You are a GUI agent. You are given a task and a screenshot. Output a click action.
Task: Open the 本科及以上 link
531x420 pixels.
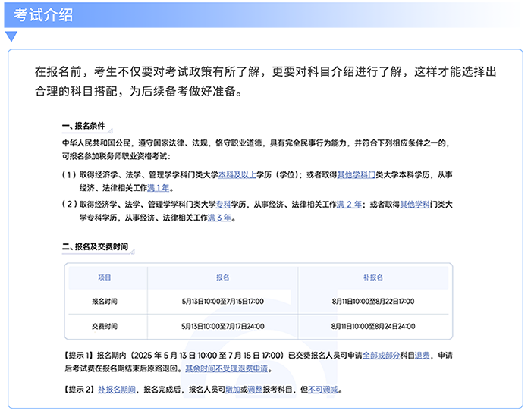(x=238, y=174)
